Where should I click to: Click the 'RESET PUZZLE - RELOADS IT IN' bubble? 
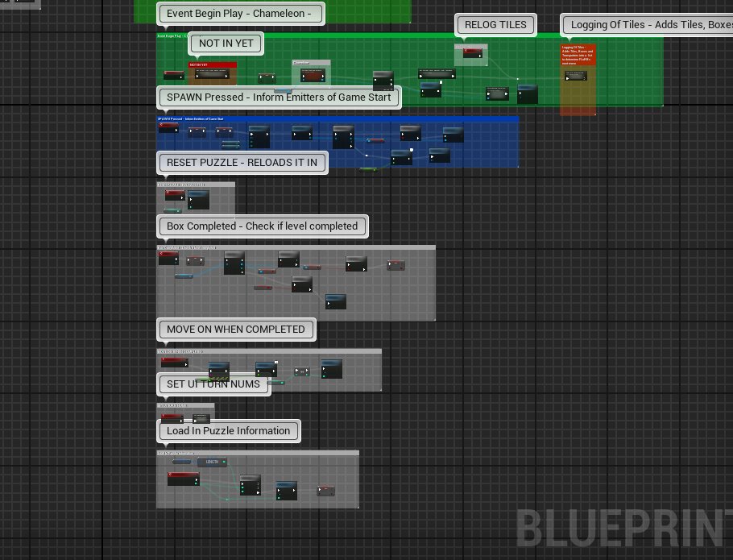(x=242, y=163)
